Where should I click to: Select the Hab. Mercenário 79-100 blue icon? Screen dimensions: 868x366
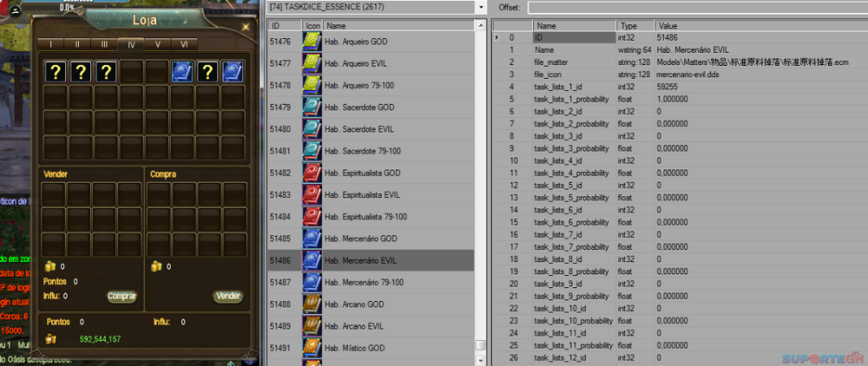pos(312,283)
